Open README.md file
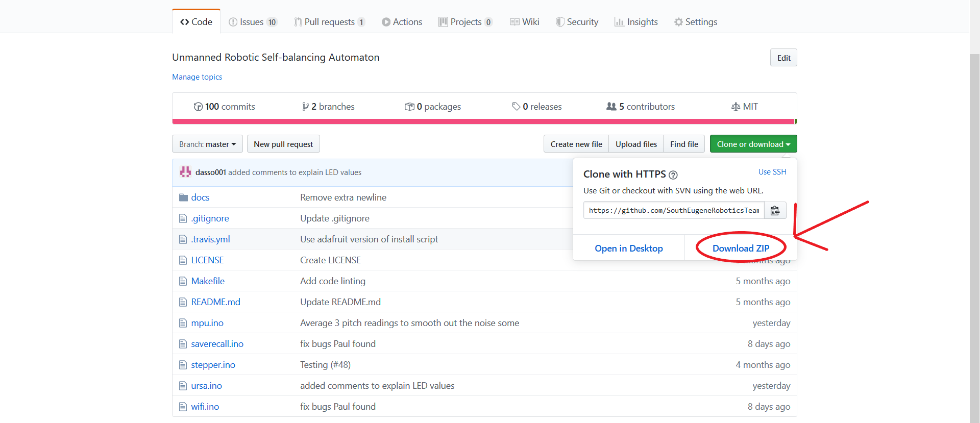 (x=215, y=302)
